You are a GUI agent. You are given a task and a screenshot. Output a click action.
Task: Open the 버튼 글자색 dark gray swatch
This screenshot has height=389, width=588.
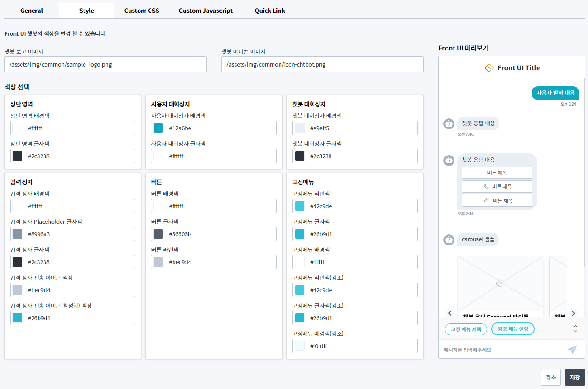158,234
